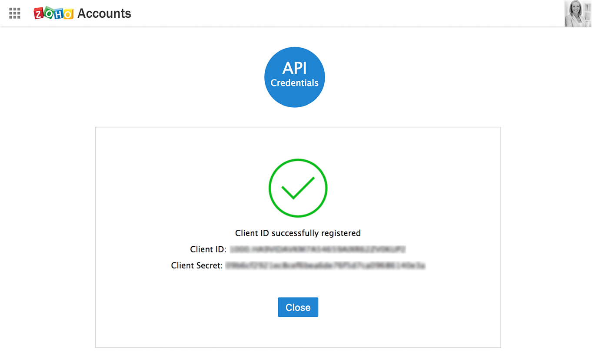Click the word "Credentials" in blue badge

pyautogui.click(x=295, y=83)
